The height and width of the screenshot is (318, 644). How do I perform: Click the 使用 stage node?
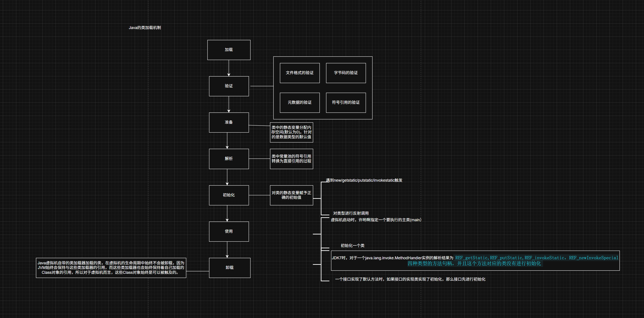pos(229,231)
